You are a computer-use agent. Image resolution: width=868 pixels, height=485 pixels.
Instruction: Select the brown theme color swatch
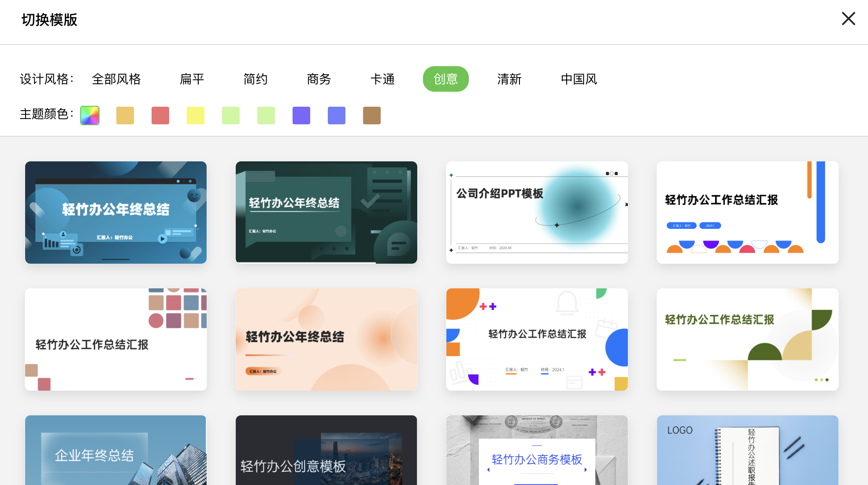(x=371, y=115)
